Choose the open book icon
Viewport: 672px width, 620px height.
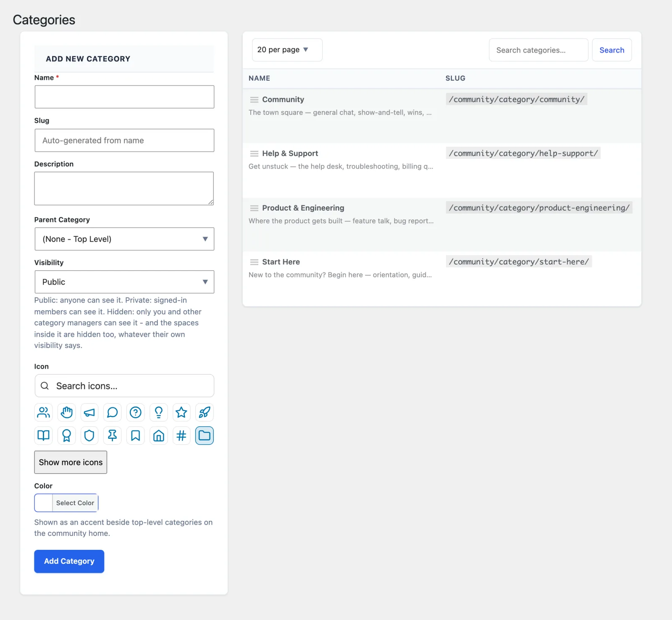pos(43,435)
